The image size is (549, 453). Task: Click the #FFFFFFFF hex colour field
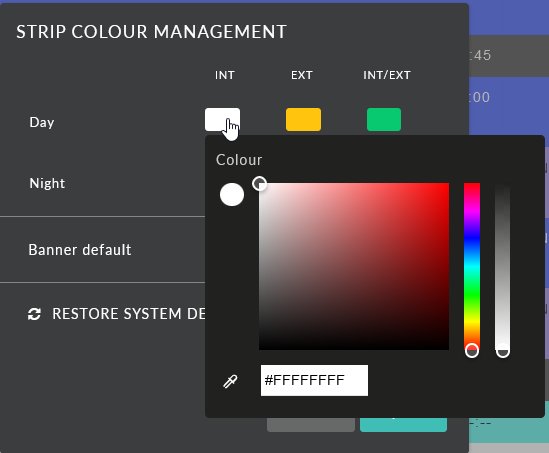click(314, 381)
